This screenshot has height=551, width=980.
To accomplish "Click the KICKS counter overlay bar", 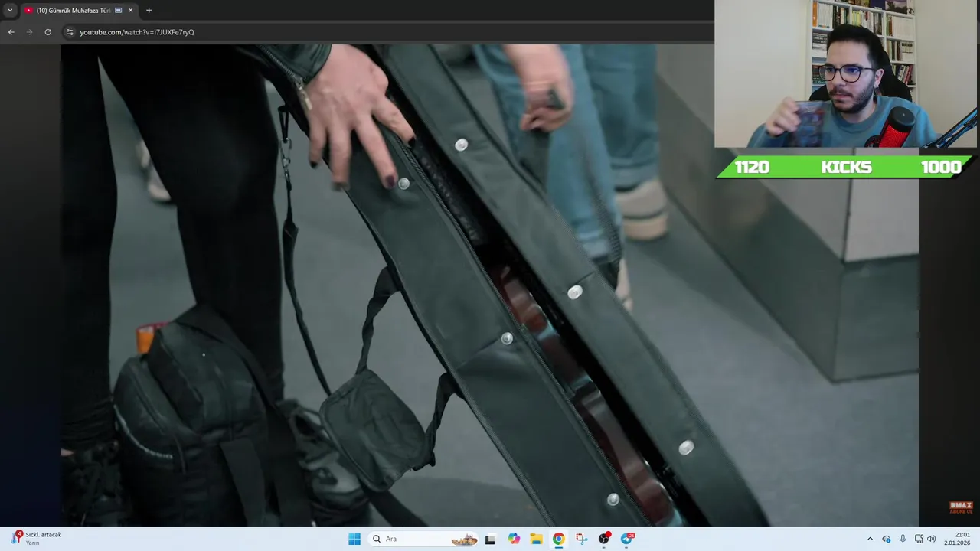I will coord(846,167).
